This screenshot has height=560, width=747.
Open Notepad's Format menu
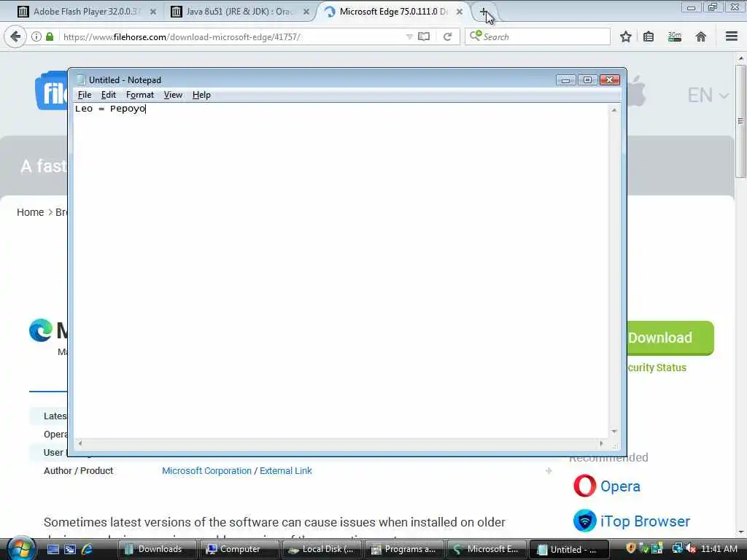point(139,95)
